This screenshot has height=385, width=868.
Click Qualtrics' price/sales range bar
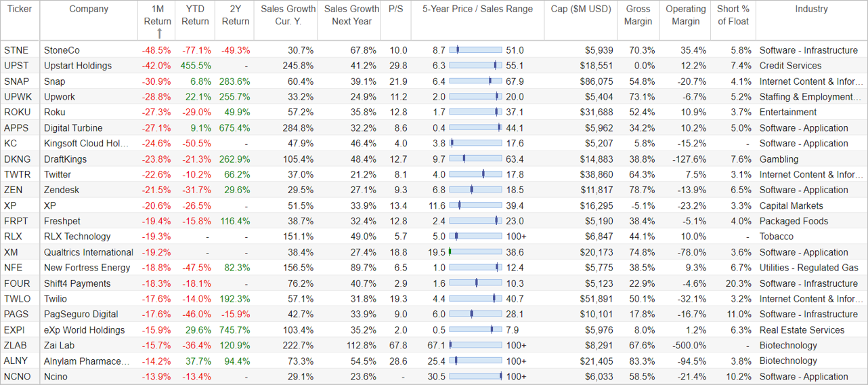475,252
